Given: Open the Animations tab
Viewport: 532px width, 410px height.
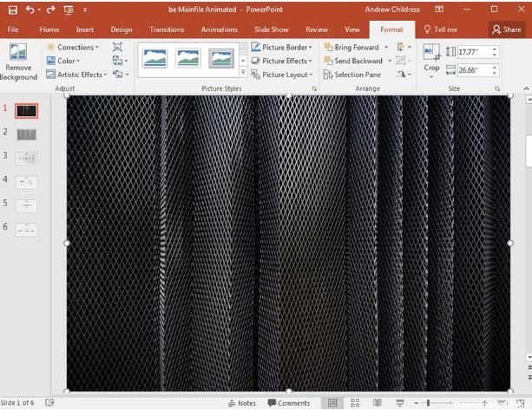Looking at the screenshot, I should tap(219, 29).
